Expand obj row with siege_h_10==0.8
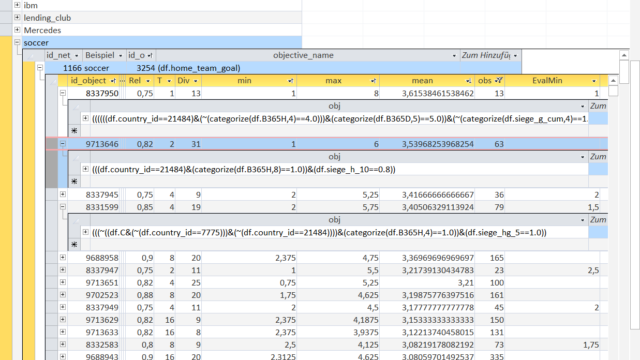Viewport: 640px width, 360px height. pos(85,169)
